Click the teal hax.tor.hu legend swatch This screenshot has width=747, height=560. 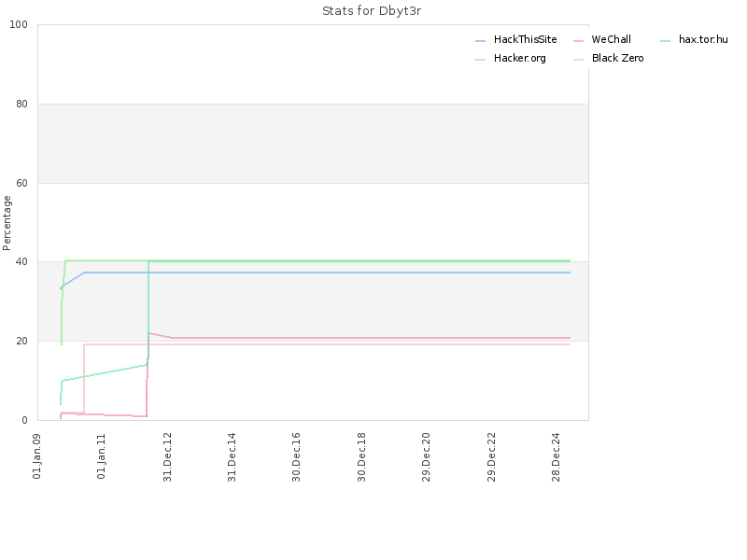pyautogui.click(x=666, y=41)
